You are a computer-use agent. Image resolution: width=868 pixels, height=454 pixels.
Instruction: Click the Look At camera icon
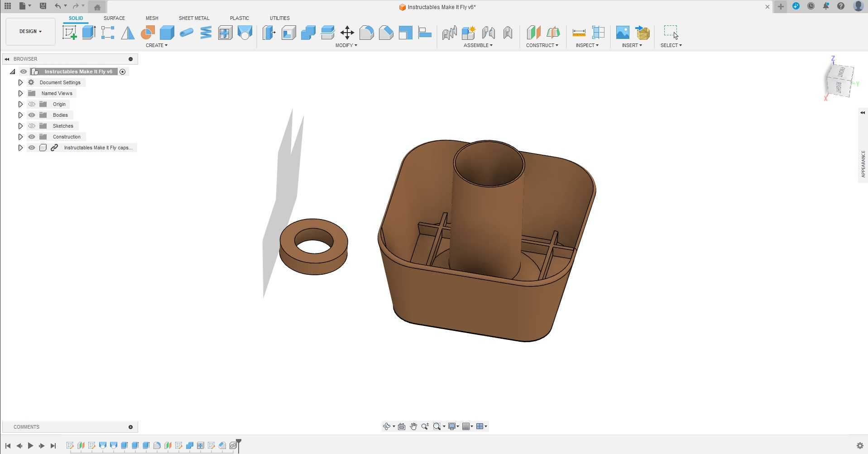coord(402,426)
